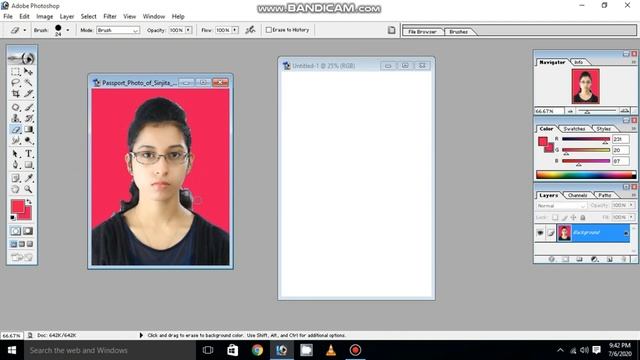Open the Brushes palette tab
640x360 pixels.
tap(458, 31)
